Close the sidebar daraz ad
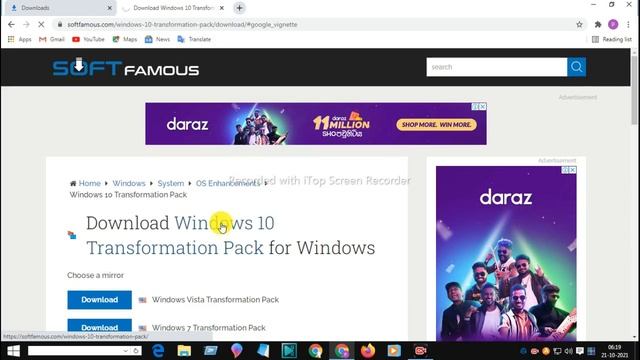The image size is (640, 360). click(573, 170)
